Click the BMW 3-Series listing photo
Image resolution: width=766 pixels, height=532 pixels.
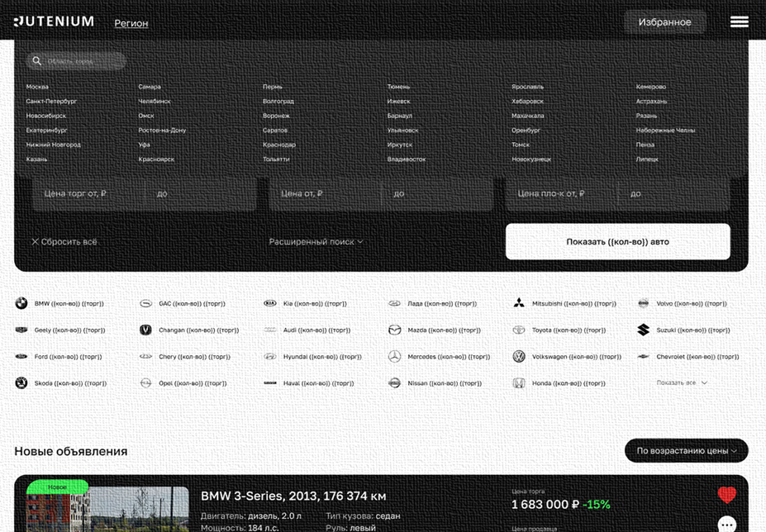[107, 509]
